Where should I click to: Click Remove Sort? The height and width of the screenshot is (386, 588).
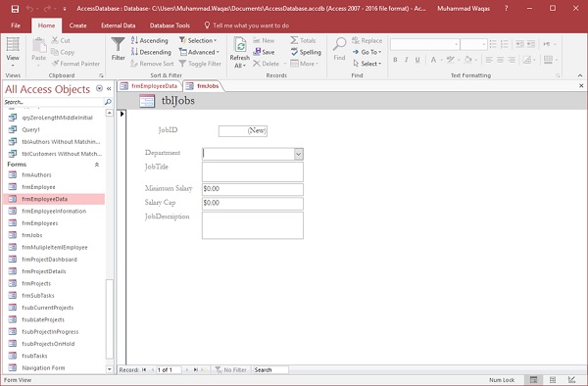[152, 64]
